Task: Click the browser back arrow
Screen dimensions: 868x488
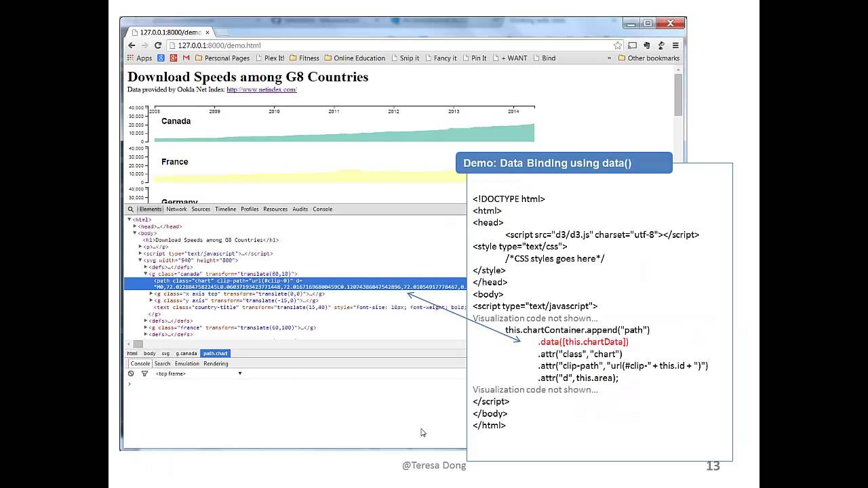Action: pyautogui.click(x=132, y=45)
